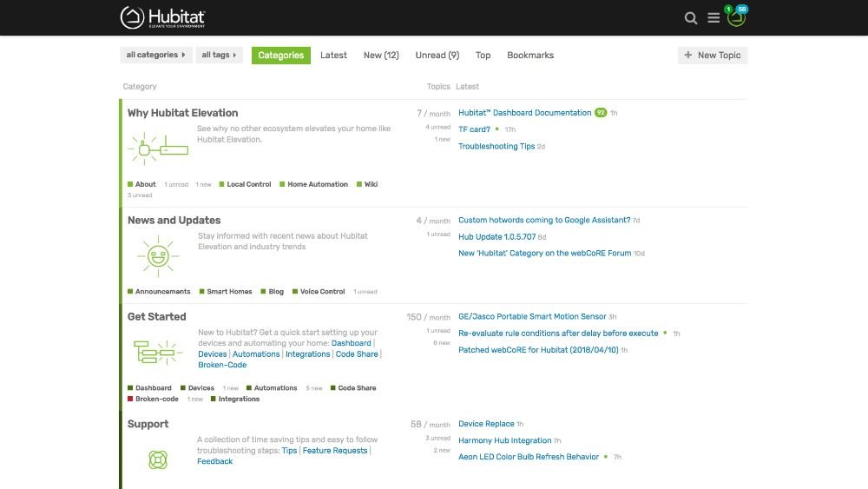Open the Local Control subcategory
The height and width of the screenshot is (489, 868).
248,184
